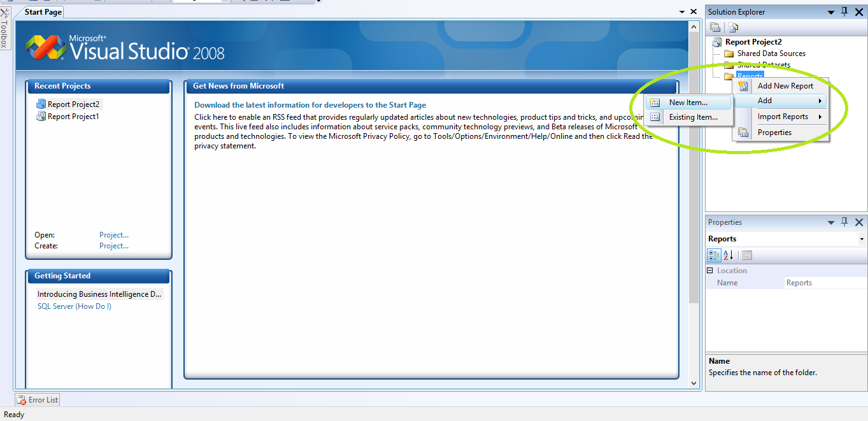Open the SQL Server (How Do I) link
The width and height of the screenshot is (868, 421).
click(75, 306)
